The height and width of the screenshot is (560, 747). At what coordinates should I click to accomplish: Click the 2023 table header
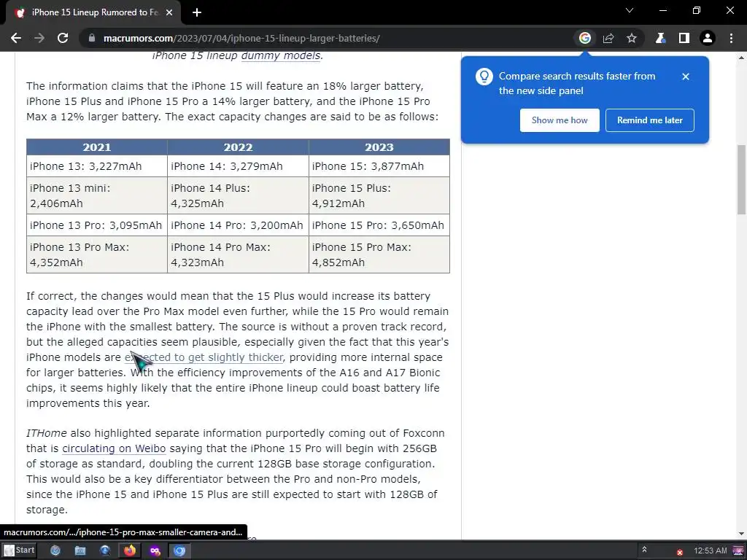379,147
